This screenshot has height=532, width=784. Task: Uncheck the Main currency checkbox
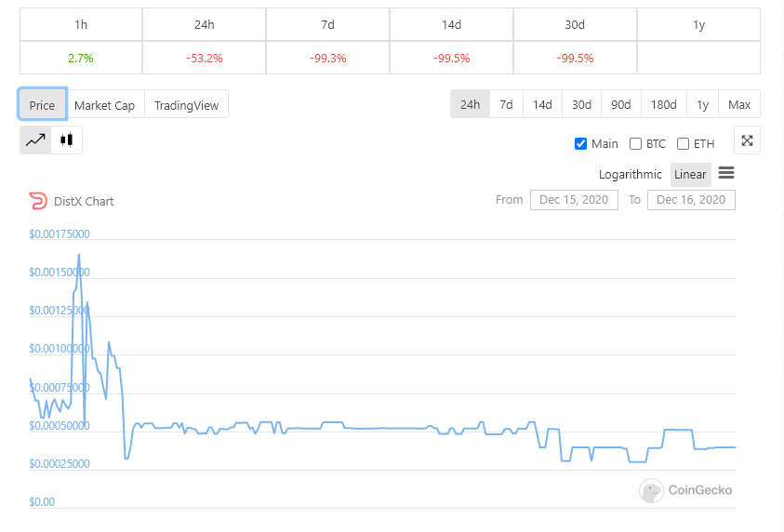coord(580,144)
